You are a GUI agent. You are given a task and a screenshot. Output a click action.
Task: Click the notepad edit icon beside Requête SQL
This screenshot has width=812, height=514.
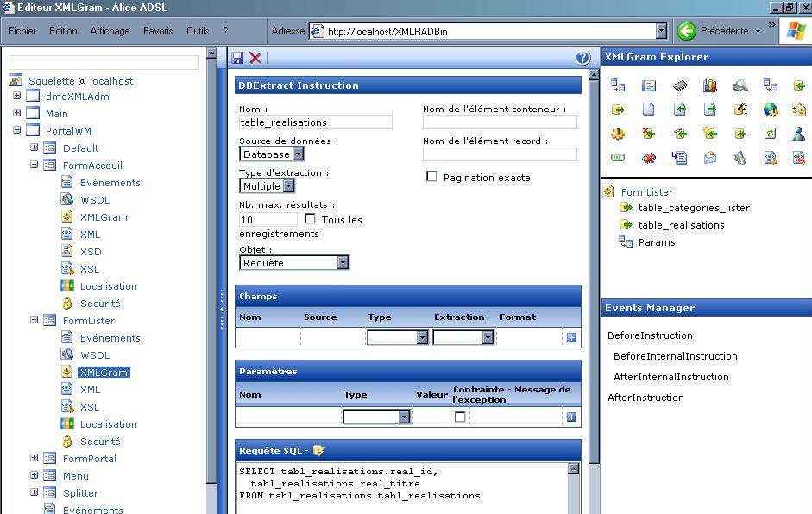(x=318, y=450)
